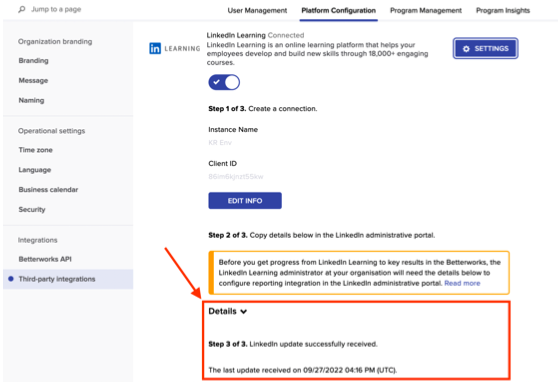Open the Security settings
The image size is (558, 388).
point(32,210)
